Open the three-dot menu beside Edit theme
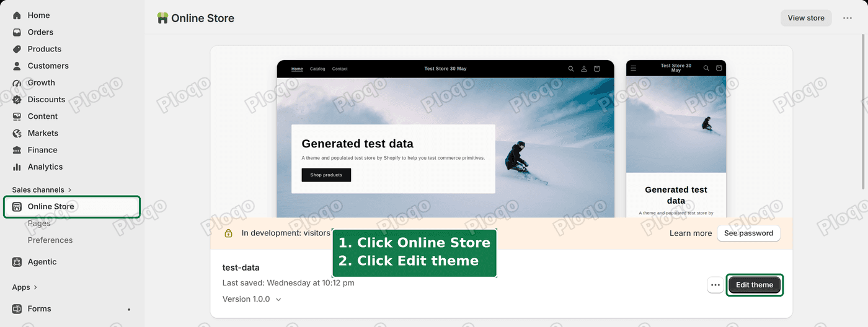The height and width of the screenshot is (327, 868). pos(715,285)
